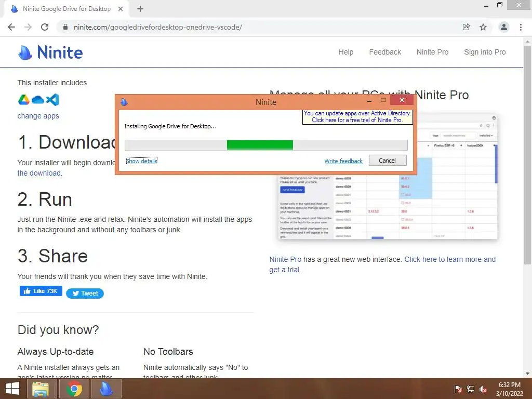Viewport: 532px width, 399px height.
Task: Open the Help menu item
Action: click(345, 52)
